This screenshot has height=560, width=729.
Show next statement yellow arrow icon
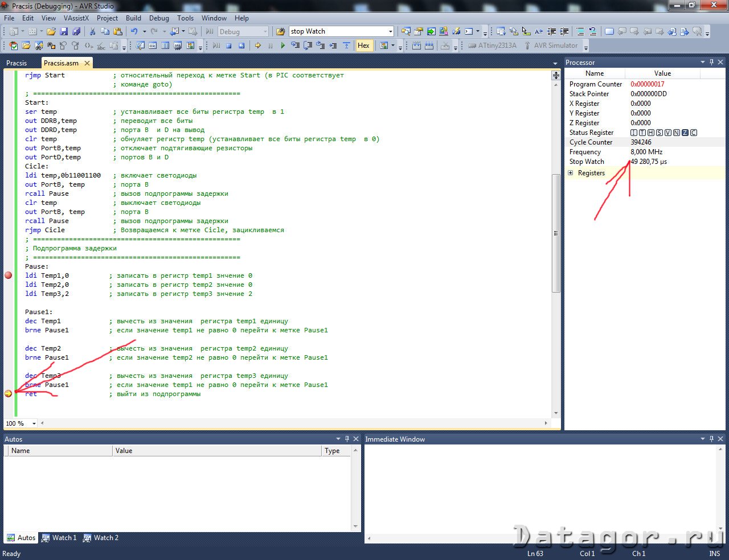pyautogui.click(x=257, y=46)
